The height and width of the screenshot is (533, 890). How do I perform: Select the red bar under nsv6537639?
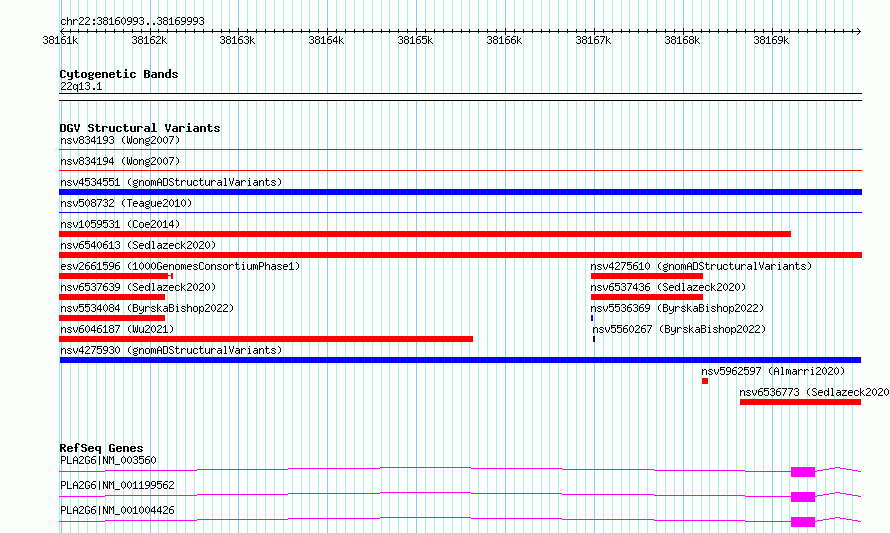(112, 297)
